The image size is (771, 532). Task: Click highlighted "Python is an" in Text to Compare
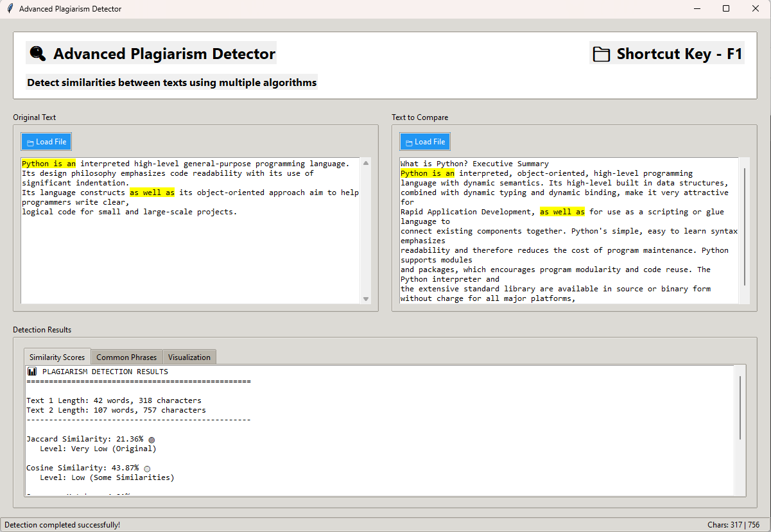tap(428, 173)
